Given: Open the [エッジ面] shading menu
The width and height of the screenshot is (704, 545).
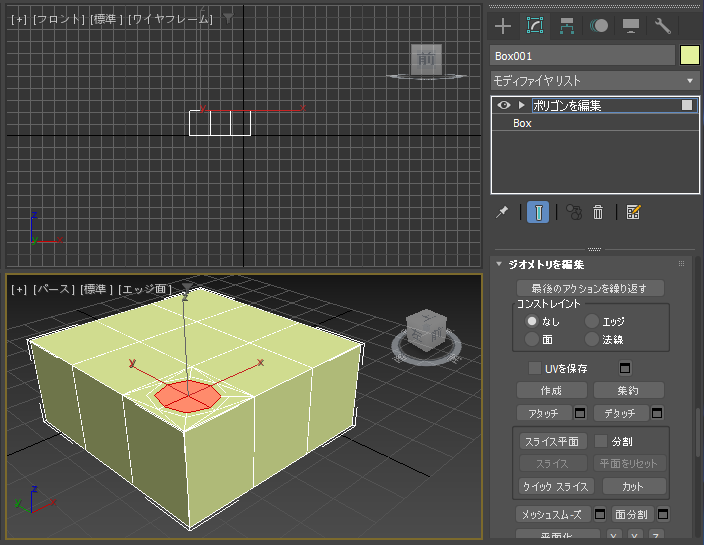Looking at the screenshot, I should (145, 289).
